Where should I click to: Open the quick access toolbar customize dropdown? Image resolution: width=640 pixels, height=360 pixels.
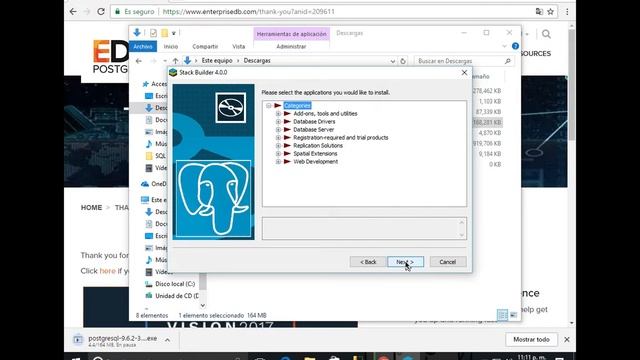point(174,33)
